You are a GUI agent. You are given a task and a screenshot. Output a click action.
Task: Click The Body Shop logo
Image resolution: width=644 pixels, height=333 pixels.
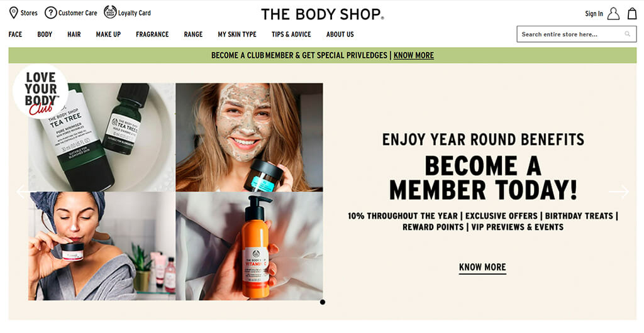323,14
